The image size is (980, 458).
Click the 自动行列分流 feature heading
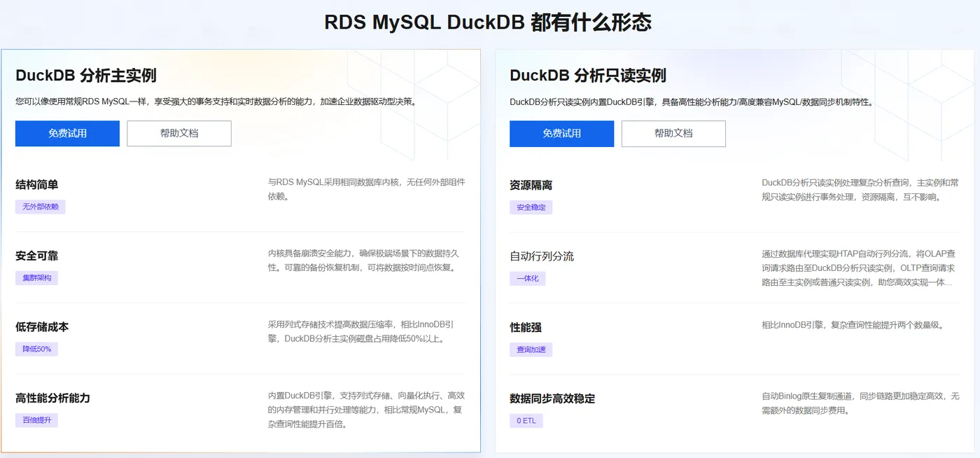click(x=542, y=256)
